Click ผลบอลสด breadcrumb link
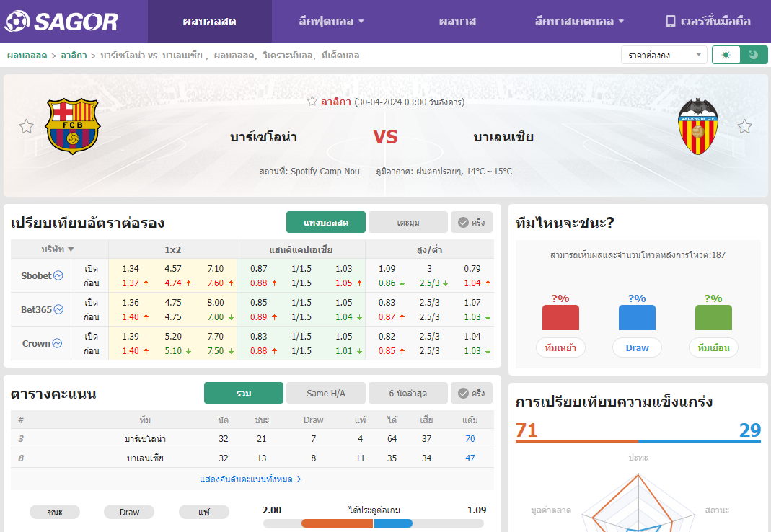The height and width of the screenshot is (532, 771). (x=27, y=56)
